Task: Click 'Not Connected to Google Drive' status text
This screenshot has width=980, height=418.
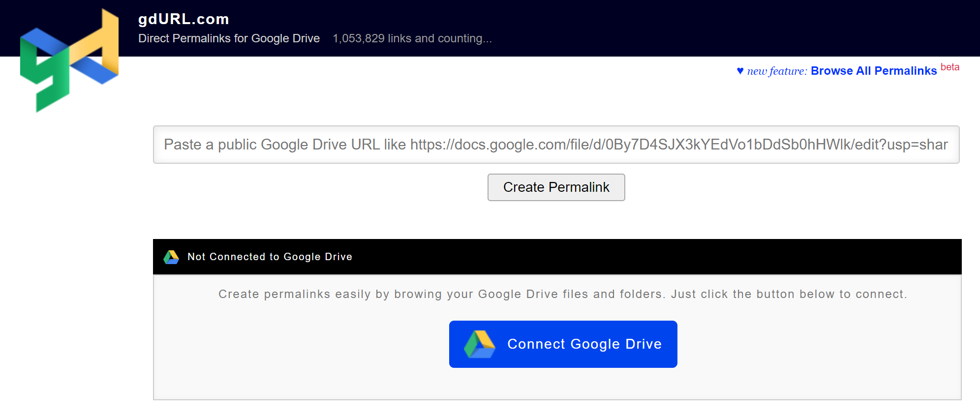Action: [x=270, y=257]
